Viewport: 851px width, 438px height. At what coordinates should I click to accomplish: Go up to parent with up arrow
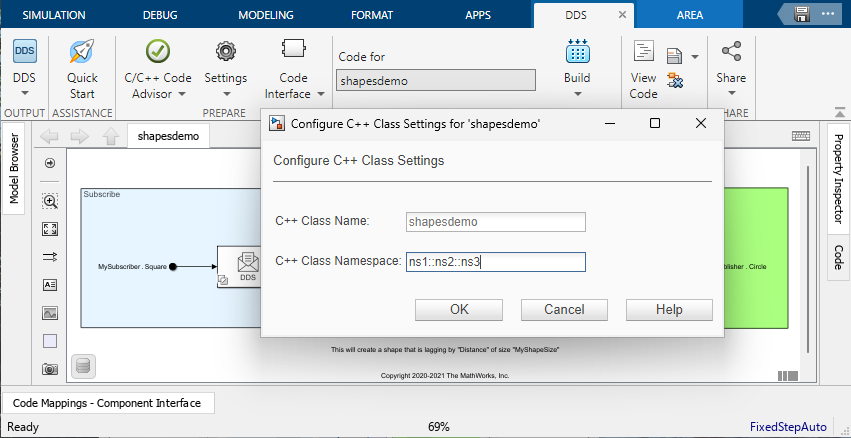coord(111,136)
